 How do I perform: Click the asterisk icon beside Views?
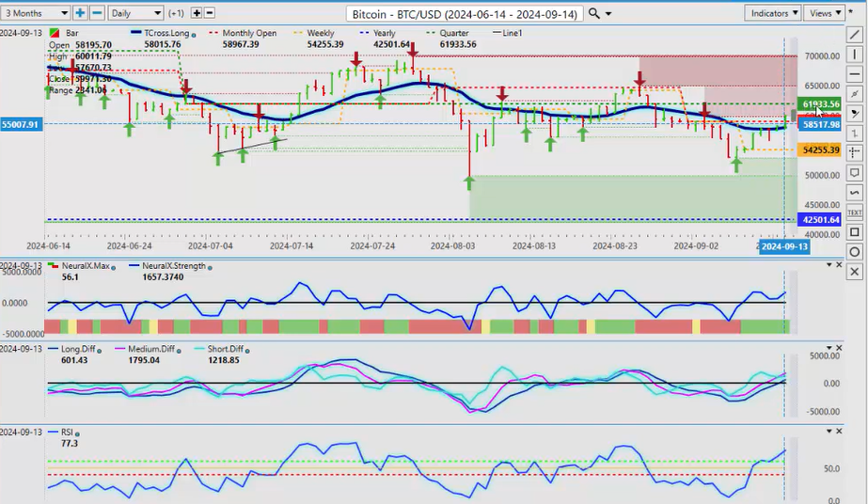pyautogui.click(x=850, y=12)
